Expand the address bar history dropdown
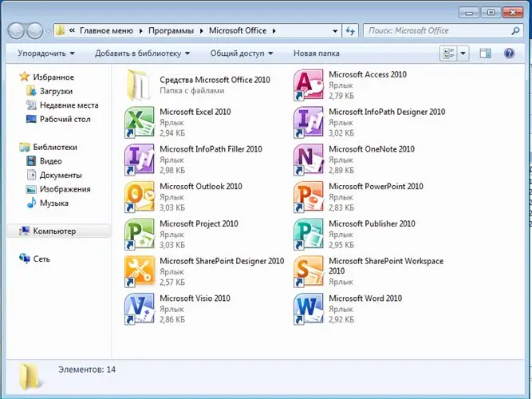 pos(335,31)
